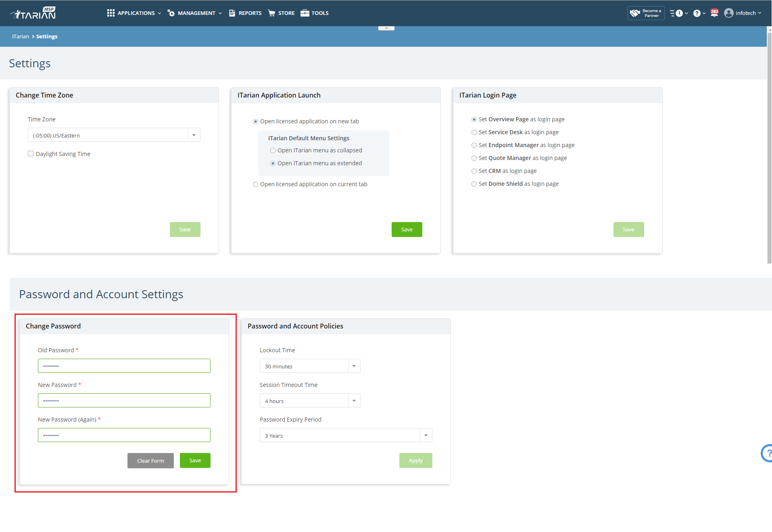Toggle Daylight Saving Time checkbox

click(31, 154)
